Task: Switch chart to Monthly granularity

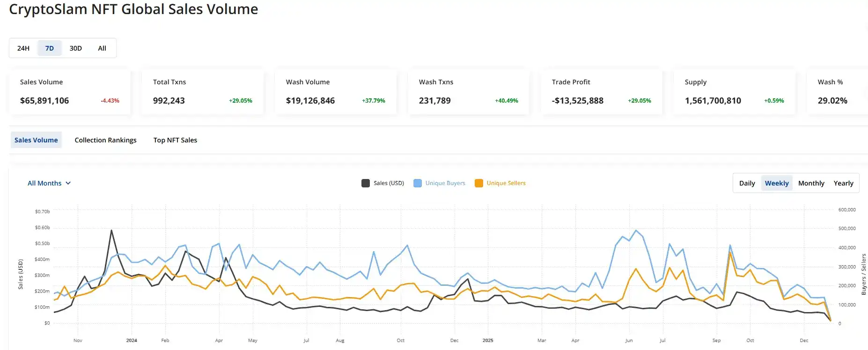Action: [811, 183]
